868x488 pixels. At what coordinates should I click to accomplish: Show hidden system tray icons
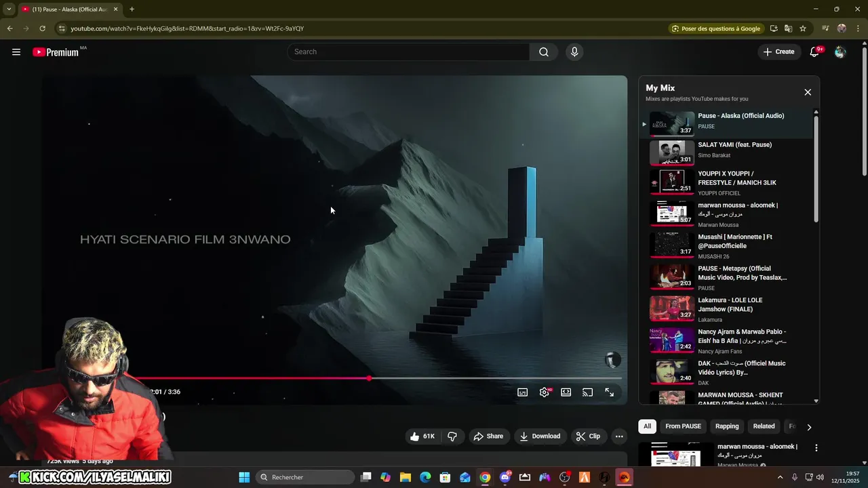(780, 477)
